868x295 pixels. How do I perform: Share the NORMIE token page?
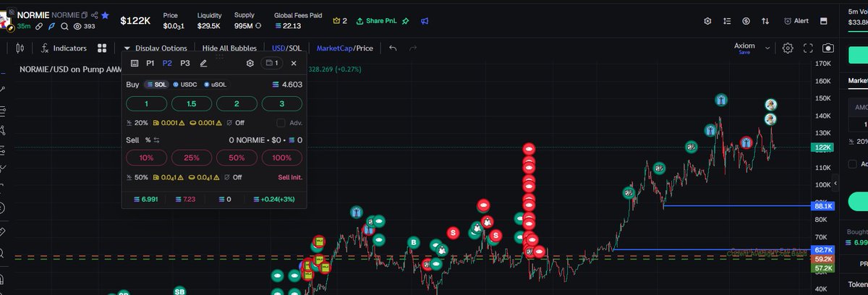[95, 15]
